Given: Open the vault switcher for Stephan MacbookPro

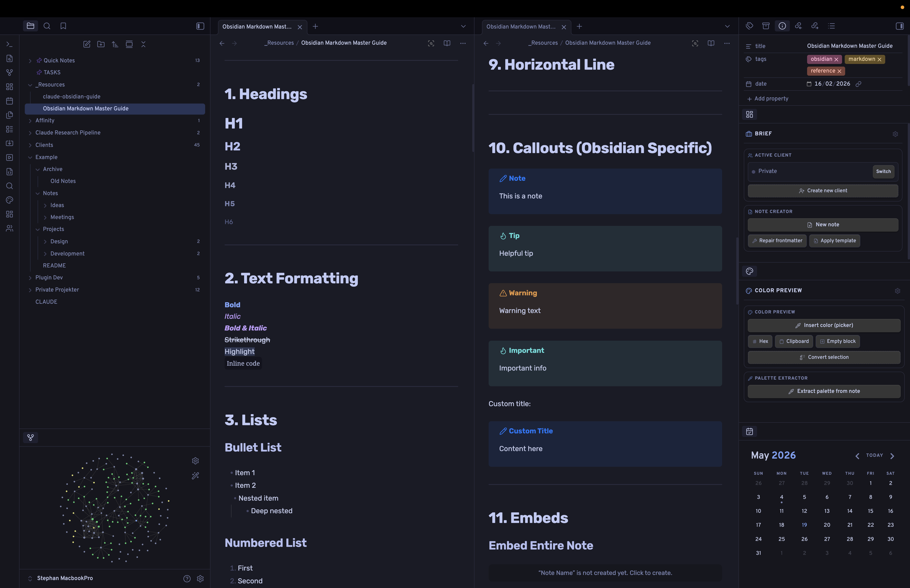Looking at the screenshot, I should (61, 578).
